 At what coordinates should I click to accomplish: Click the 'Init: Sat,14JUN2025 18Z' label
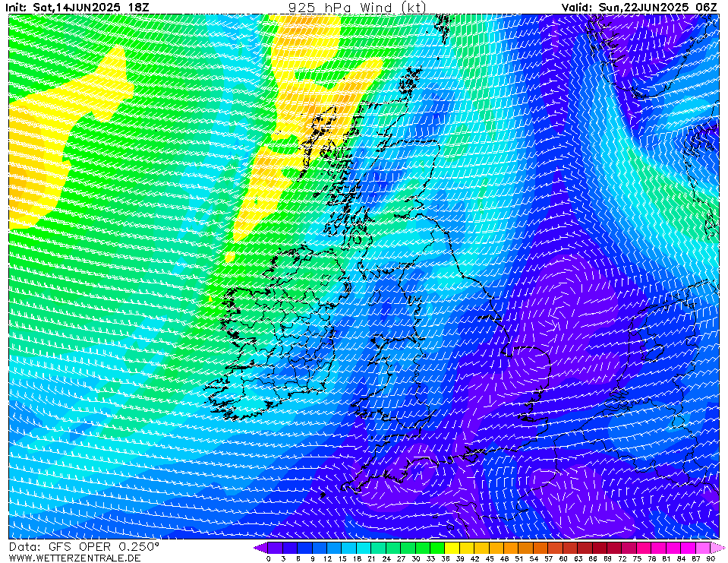77,7
